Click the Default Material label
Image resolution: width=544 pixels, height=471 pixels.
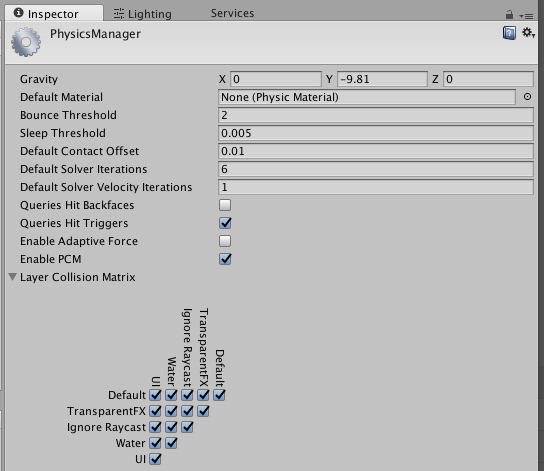tap(61, 97)
